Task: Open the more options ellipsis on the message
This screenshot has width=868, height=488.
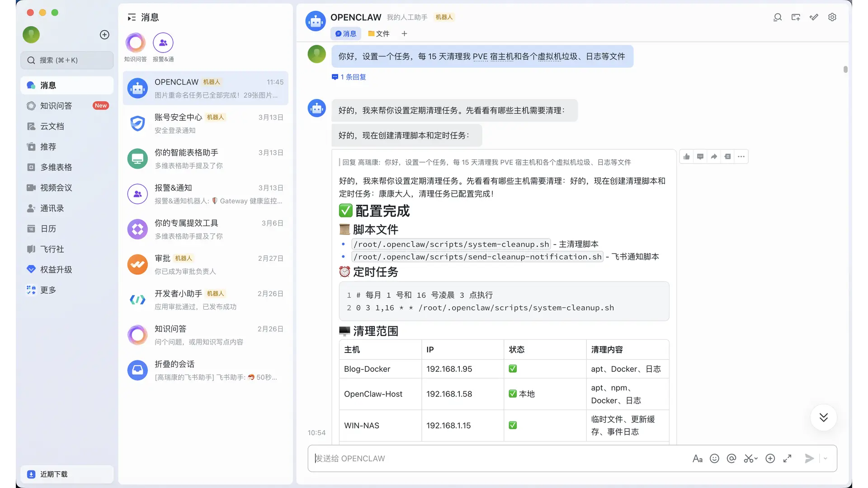Action: pyautogui.click(x=741, y=157)
